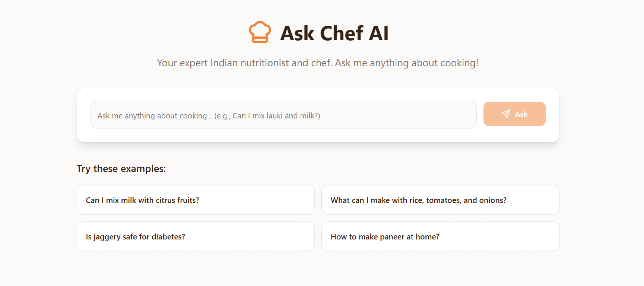The height and width of the screenshot is (286, 644).
Task: Click the 'Try these examples:' heading
Action: (x=121, y=169)
